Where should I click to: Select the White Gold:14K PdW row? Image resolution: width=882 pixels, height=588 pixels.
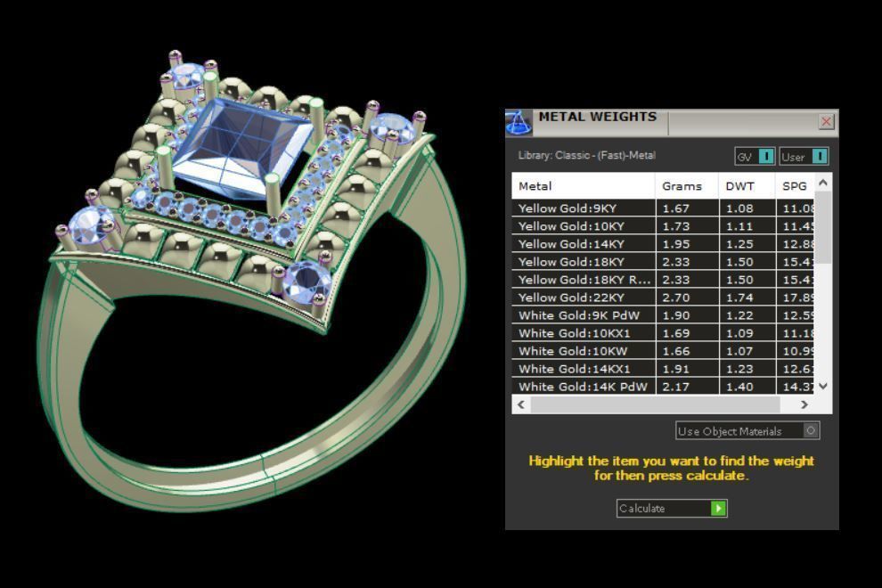663,387
